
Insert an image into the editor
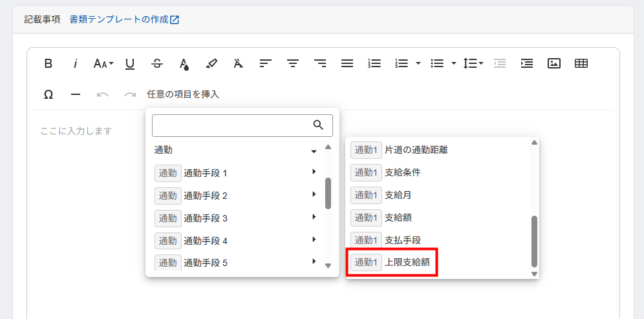(554, 63)
